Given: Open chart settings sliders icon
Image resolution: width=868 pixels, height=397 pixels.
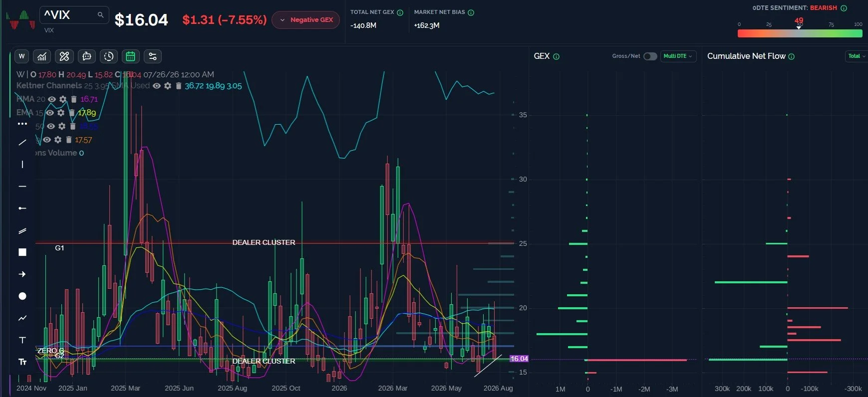Looking at the screenshot, I should [x=153, y=56].
